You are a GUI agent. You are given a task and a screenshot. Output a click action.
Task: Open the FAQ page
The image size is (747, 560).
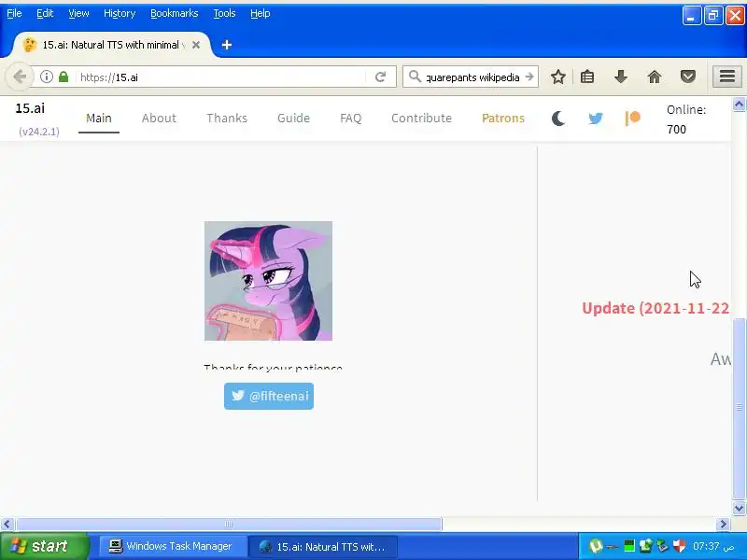351,119
